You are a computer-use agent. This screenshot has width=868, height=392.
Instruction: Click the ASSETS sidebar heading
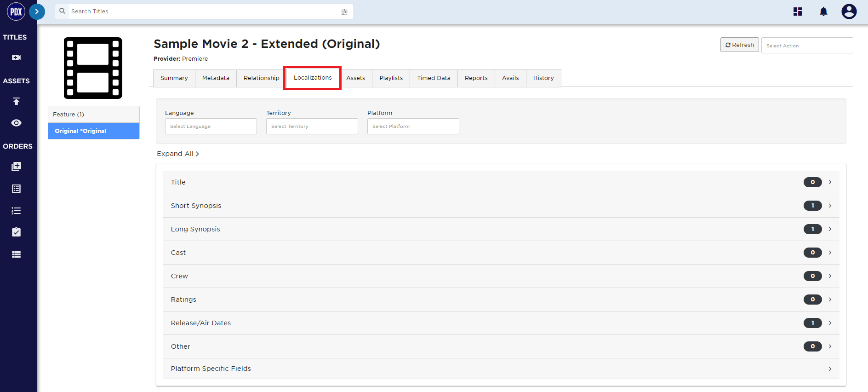[16, 81]
